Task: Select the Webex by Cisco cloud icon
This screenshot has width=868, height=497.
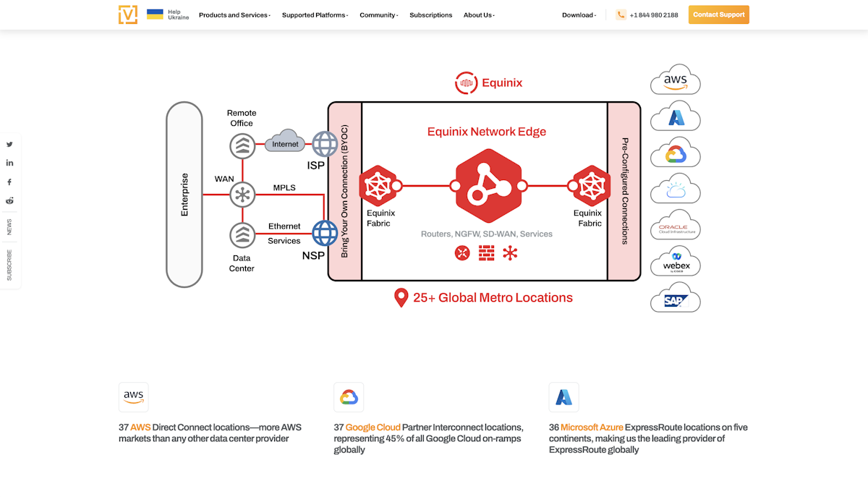Action: [x=675, y=261]
